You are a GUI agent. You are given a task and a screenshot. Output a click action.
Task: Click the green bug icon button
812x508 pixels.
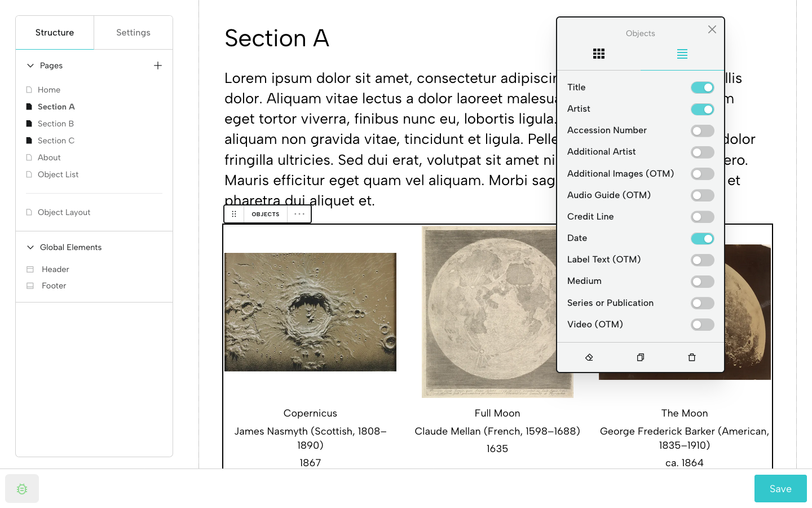[22, 489]
